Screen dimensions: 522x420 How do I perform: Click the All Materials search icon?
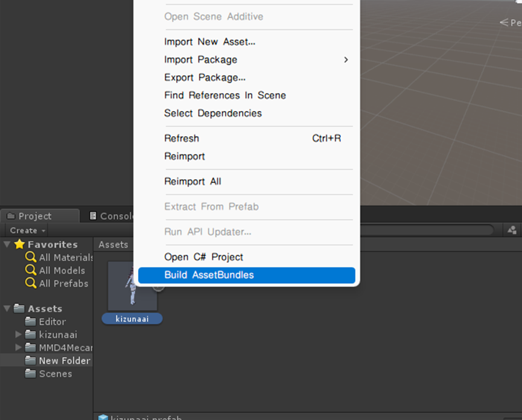(31, 258)
